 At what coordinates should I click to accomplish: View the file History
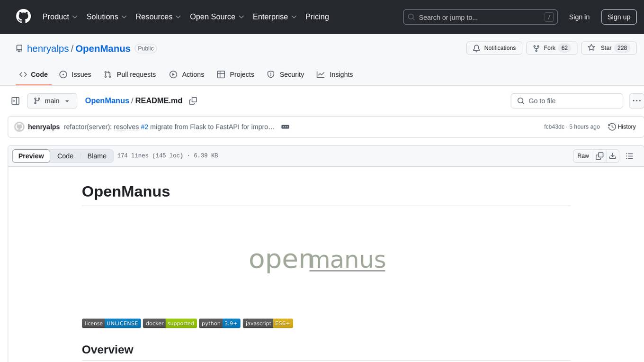pyautogui.click(x=622, y=127)
